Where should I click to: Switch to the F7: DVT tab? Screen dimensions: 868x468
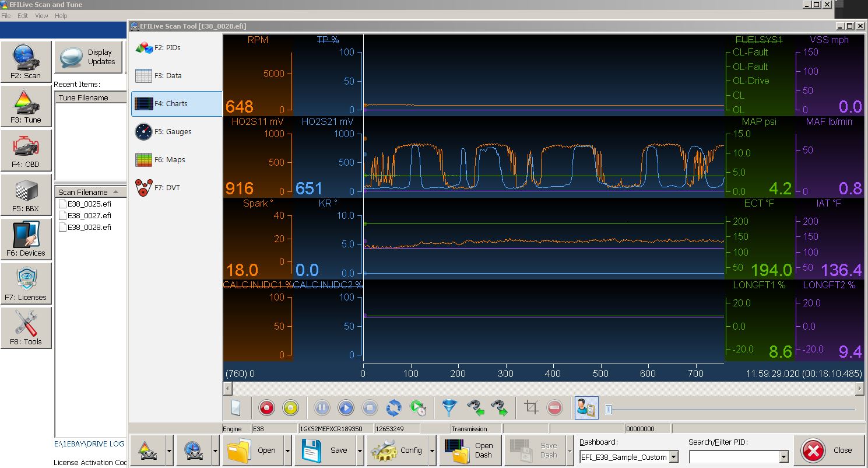[x=176, y=187]
